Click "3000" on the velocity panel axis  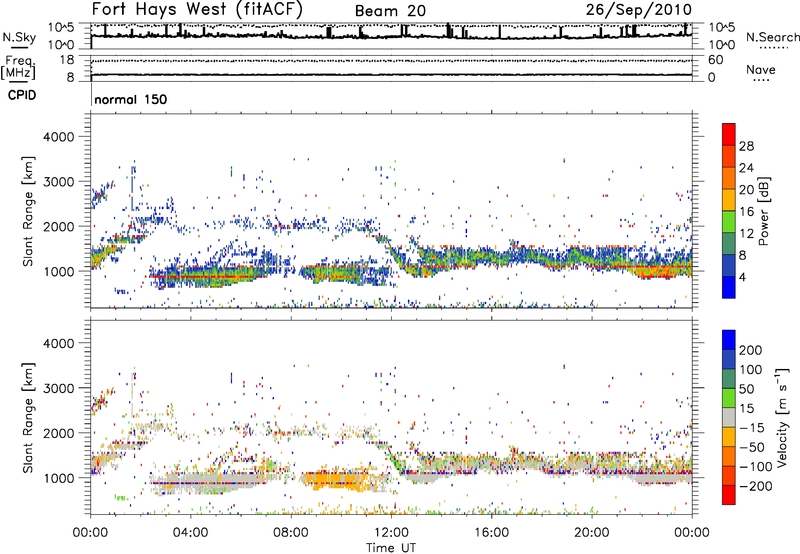(59, 388)
